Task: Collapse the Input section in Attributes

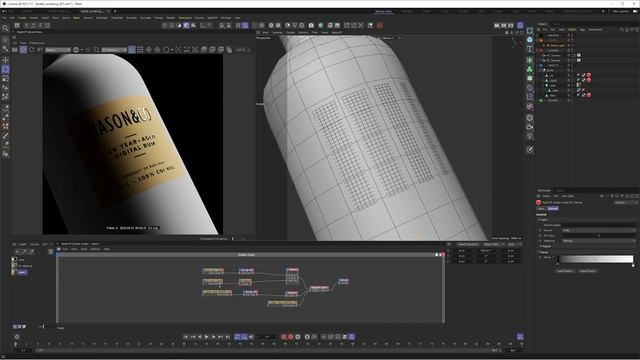Action: point(540,220)
